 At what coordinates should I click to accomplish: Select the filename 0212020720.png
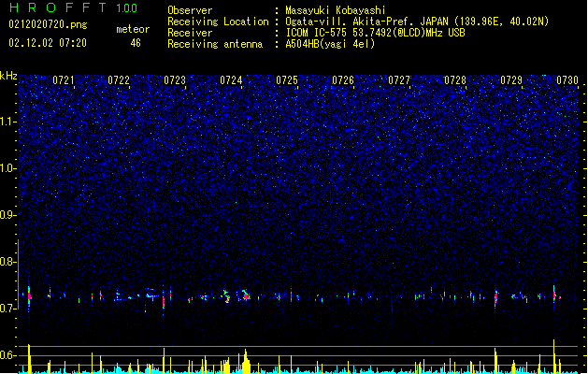click(x=48, y=24)
